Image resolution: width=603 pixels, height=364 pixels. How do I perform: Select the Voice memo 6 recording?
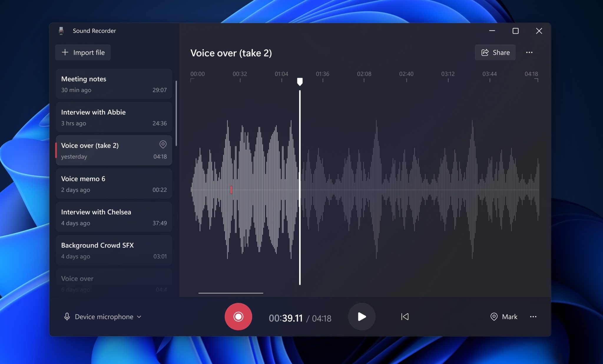(x=114, y=184)
